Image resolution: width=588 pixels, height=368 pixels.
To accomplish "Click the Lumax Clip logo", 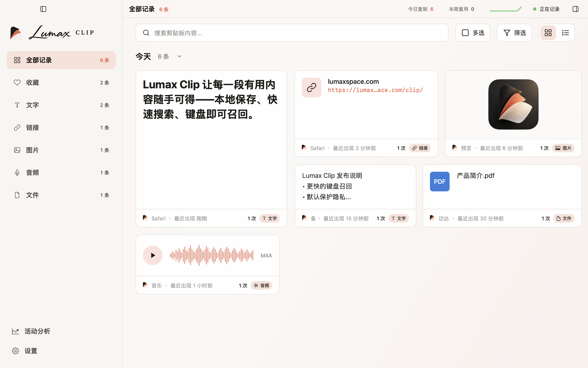I will pyautogui.click(x=52, y=33).
